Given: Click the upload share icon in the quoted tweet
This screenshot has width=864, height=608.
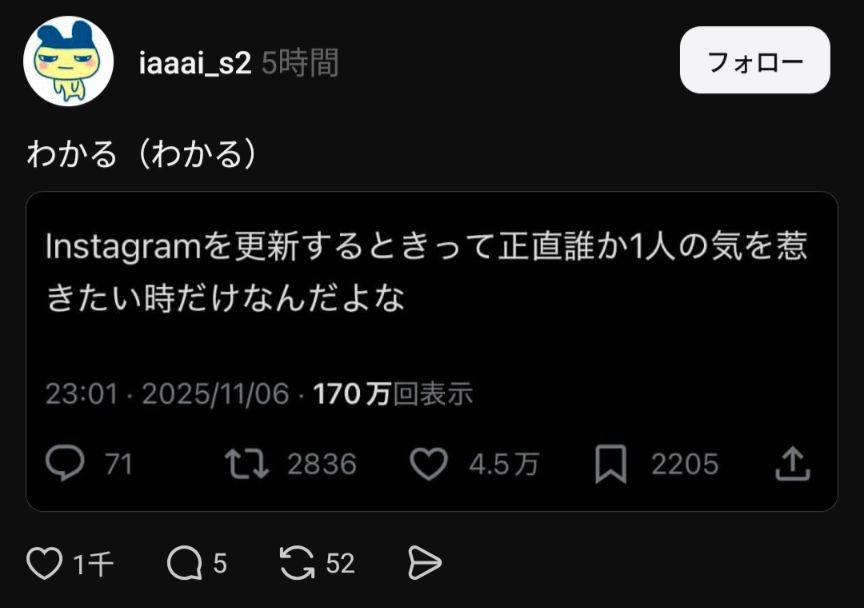Looking at the screenshot, I should (792, 464).
